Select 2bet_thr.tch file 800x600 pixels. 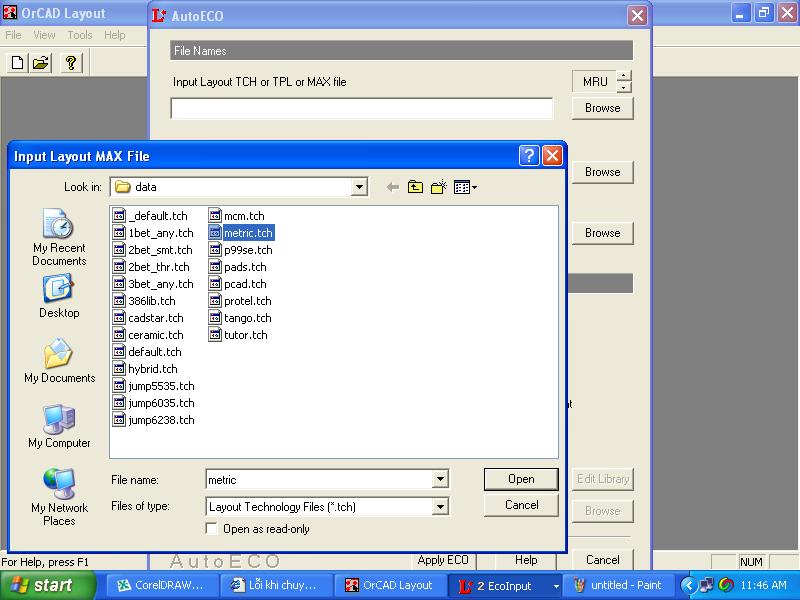tap(152, 267)
